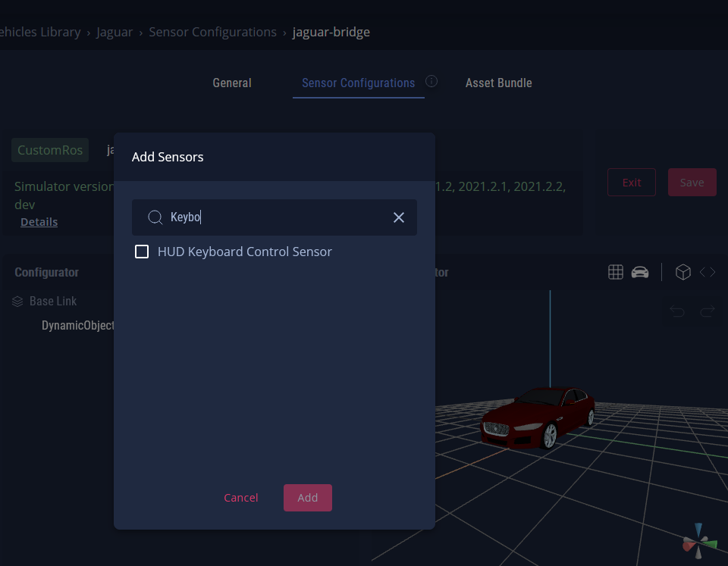The height and width of the screenshot is (566, 728).
Task: Open Sensor Configurations breadcrumb link
Action: pos(212,32)
